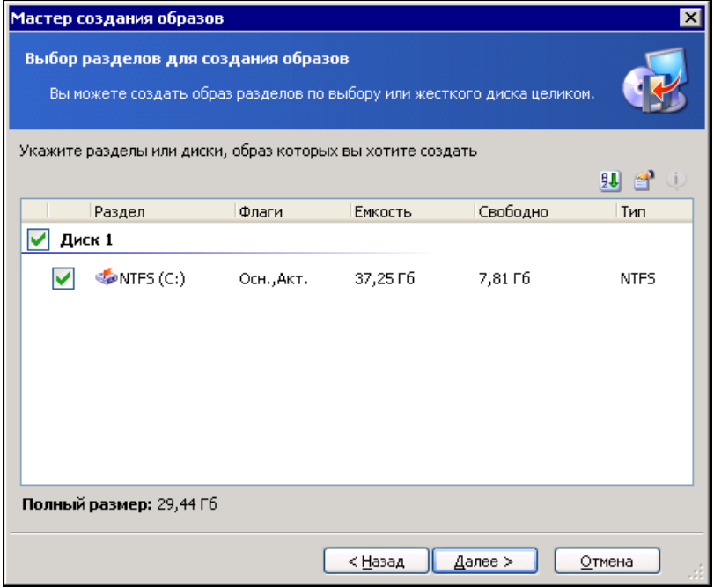Sort by the Флаги column header
This screenshot has height=588, width=714.
pos(293,211)
